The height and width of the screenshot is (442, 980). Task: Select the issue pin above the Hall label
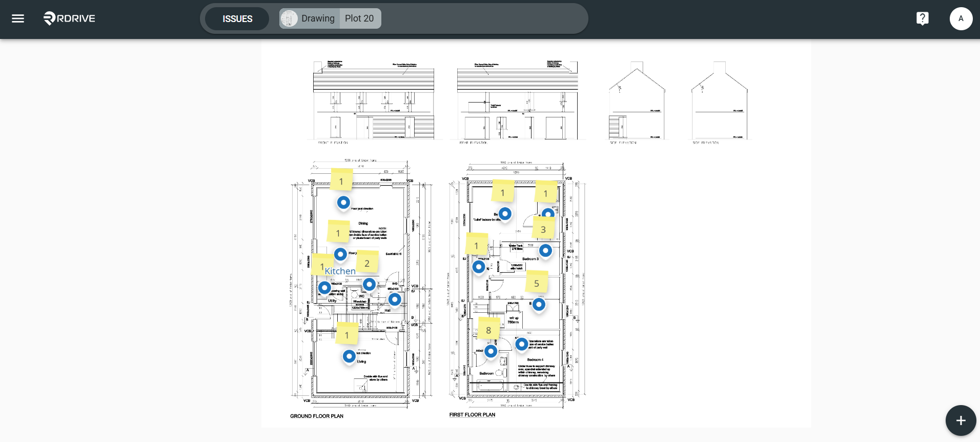395,299
